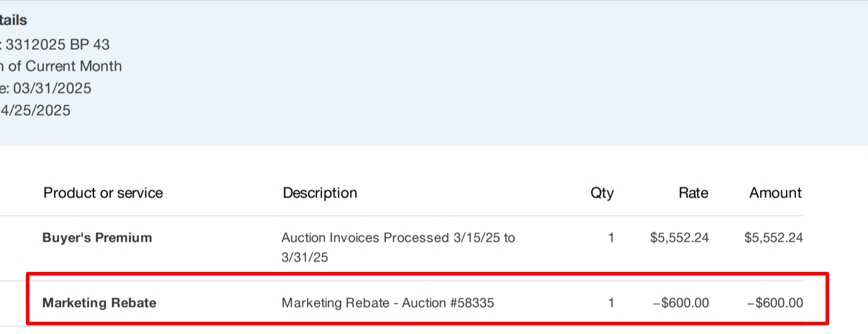This screenshot has height=334, width=868.
Task: Click the partially visible details heading
Action: tap(13, 20)
